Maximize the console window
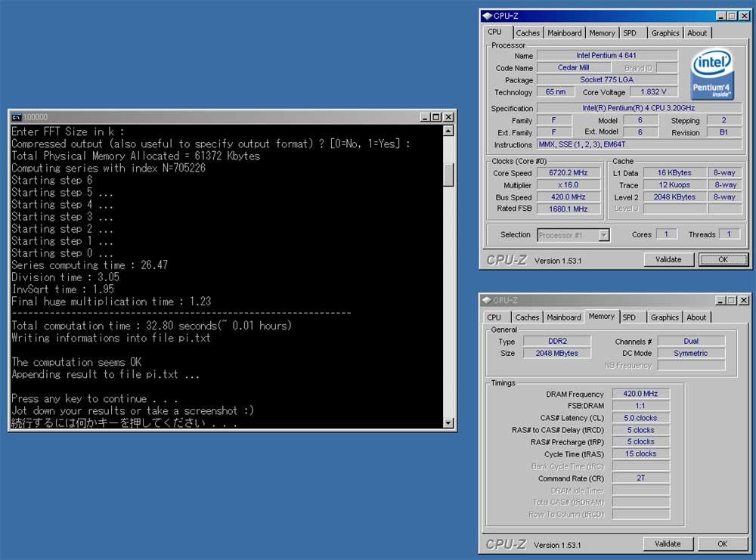 click(436, 117)
